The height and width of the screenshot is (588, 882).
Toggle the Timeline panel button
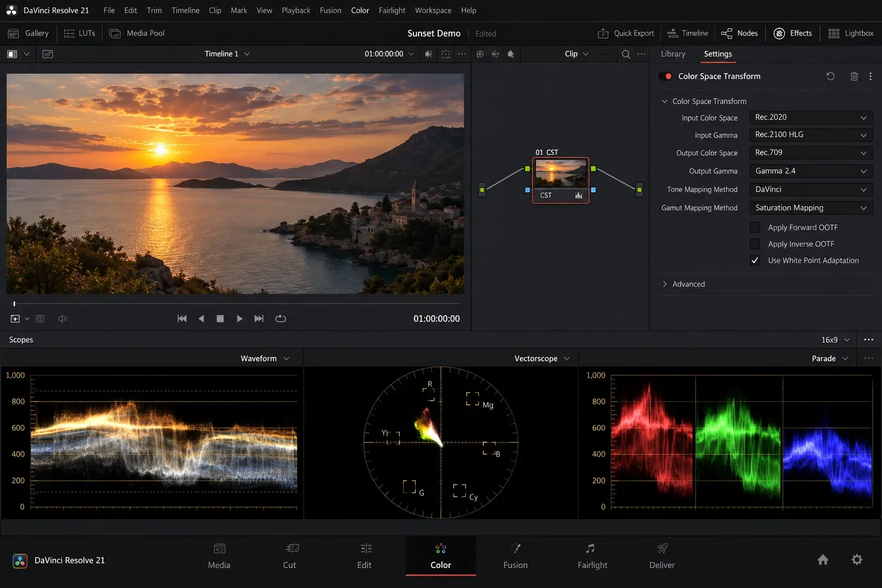click(688, 33)
